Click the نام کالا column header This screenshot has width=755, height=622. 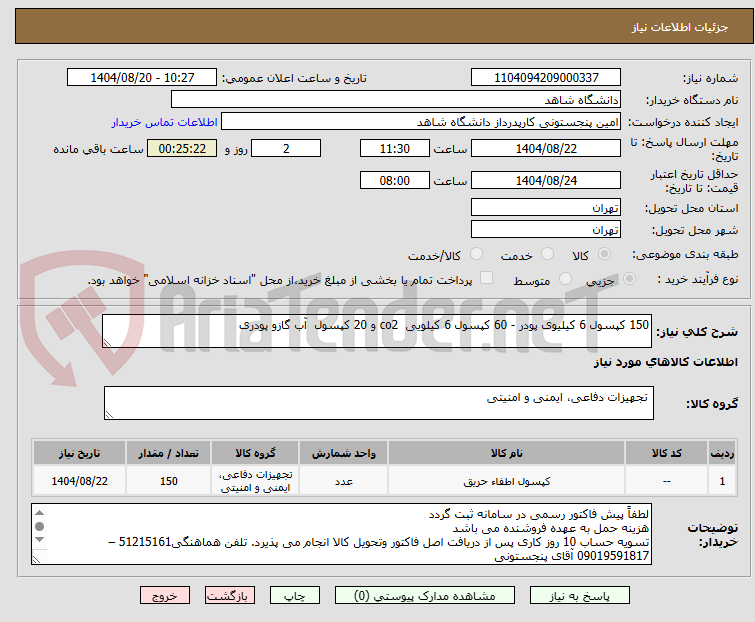pyautogui.click(x=507, y=453)
